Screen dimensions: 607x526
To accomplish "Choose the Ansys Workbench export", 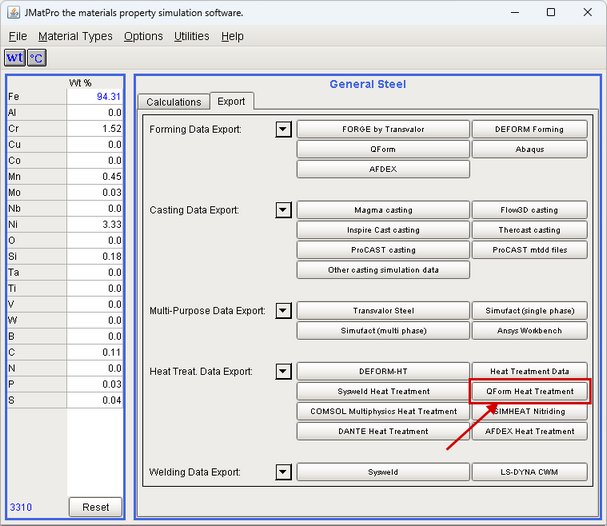I will [x=530, y=330].
